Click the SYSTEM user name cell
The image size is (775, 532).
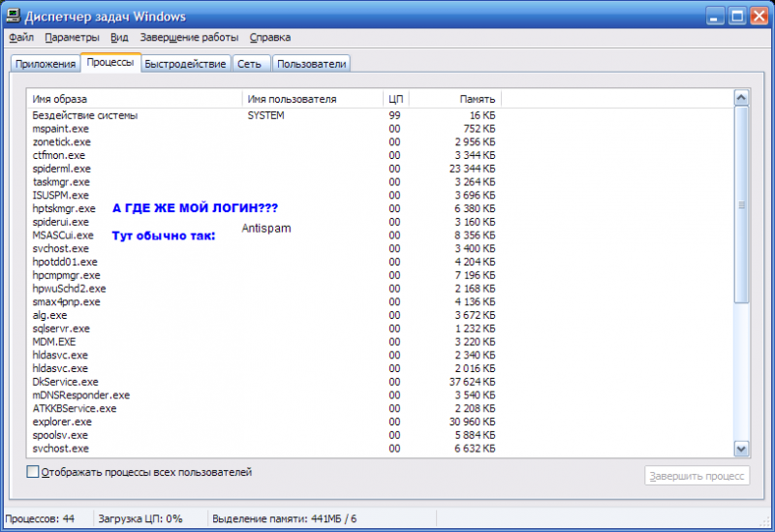click(x=265, y=115)
